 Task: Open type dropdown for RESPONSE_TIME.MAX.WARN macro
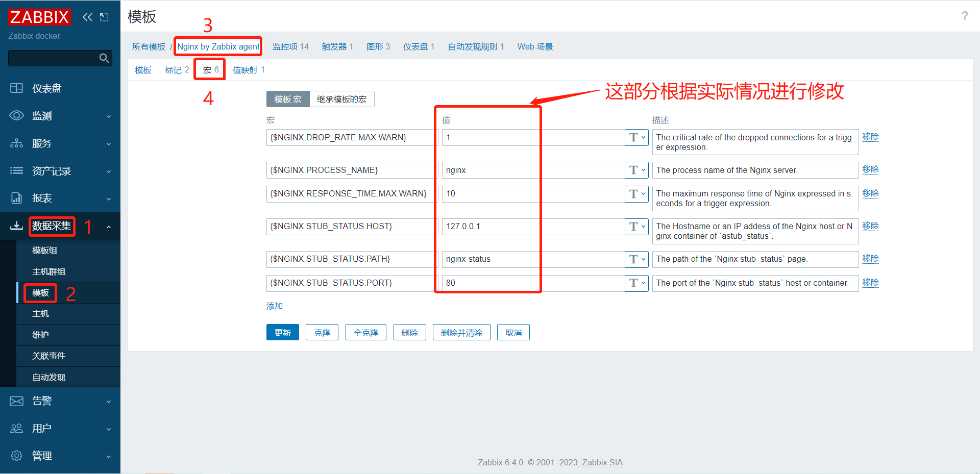click(636, 194)
